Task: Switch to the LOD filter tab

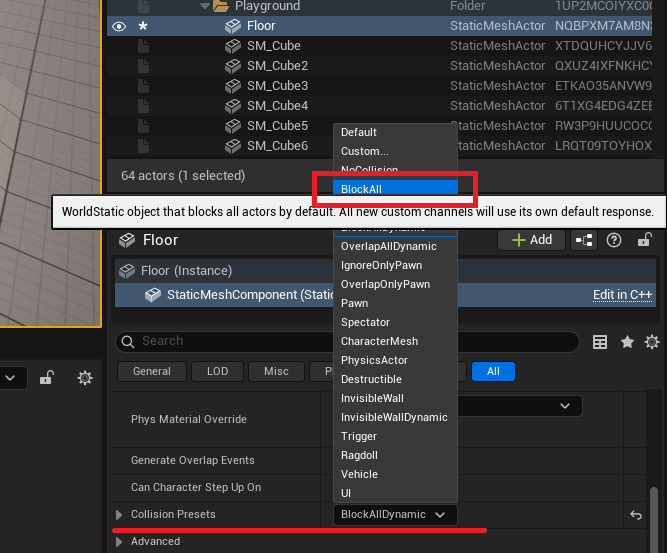Action: coord(217,371)
